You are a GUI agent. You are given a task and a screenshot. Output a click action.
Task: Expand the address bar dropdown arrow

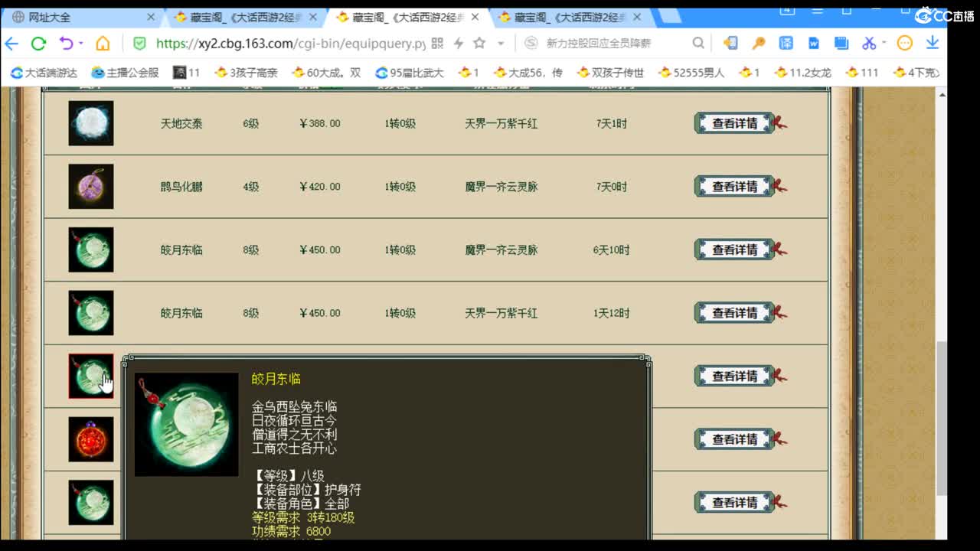[501, 44]
